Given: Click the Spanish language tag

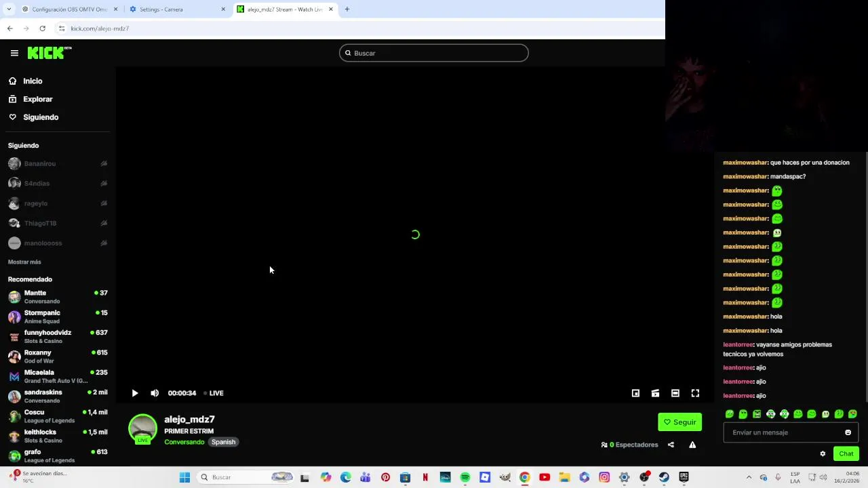Looking at the screenshot, I should 223,442.
